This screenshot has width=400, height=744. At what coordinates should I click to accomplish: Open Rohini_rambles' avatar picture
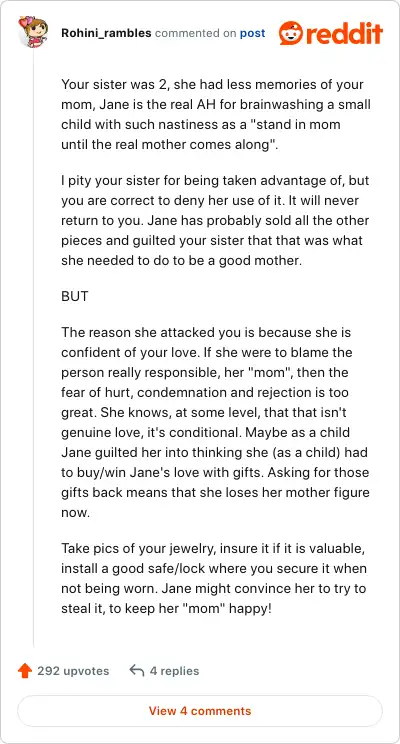pyautogui.click(x=33, y=31)
